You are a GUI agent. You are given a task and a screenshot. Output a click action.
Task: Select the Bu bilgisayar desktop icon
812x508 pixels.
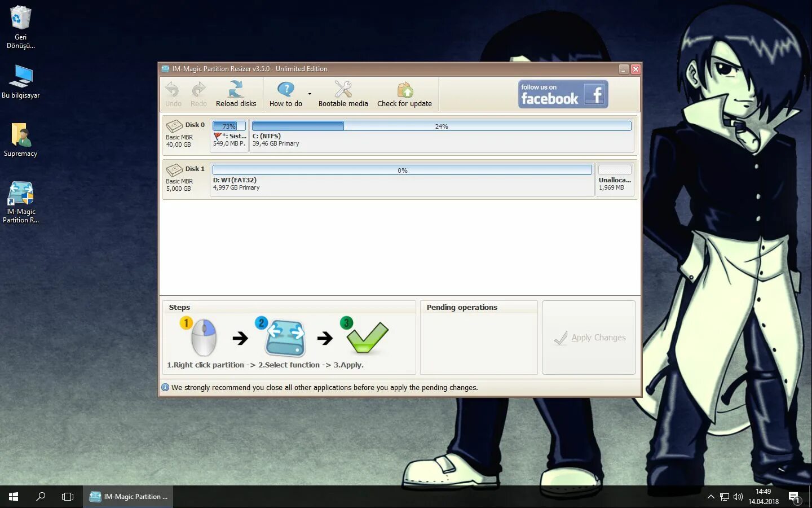click(x=21, y=82)
